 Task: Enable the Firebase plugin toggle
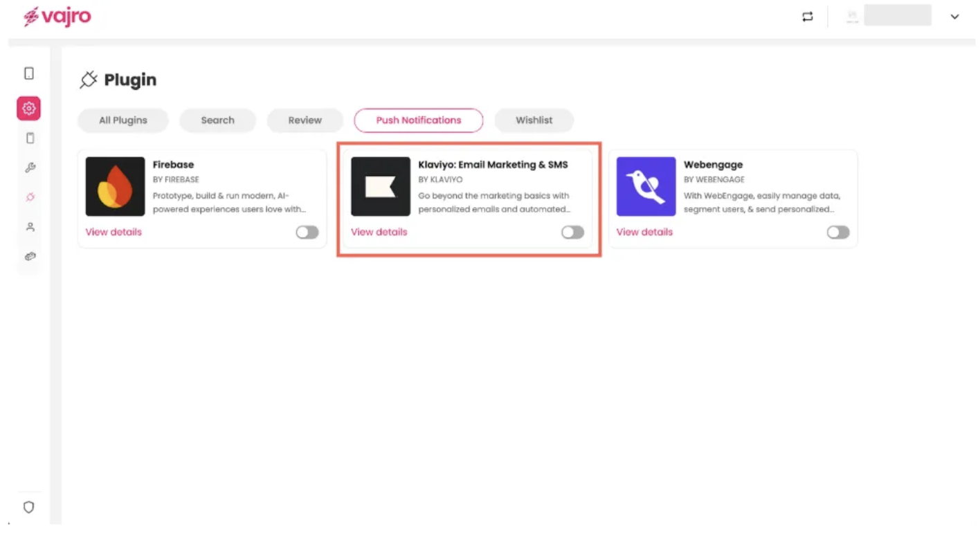coord(307,233)
